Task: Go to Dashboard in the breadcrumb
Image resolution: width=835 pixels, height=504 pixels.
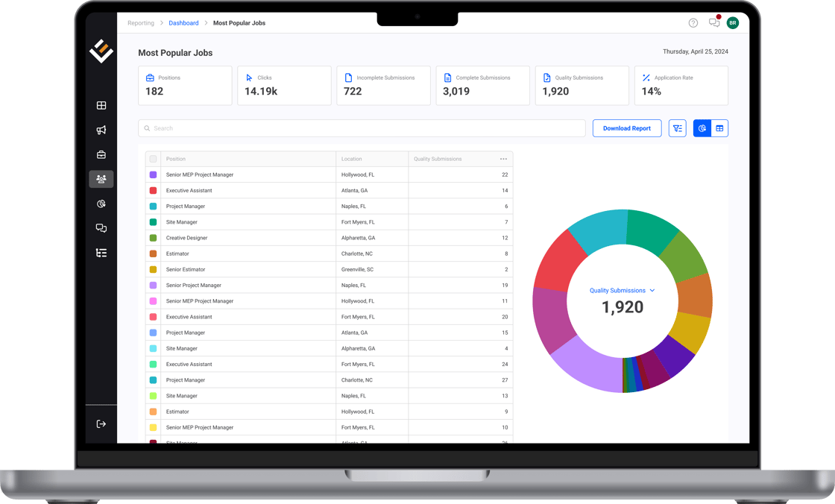Action: click(183, 23)
